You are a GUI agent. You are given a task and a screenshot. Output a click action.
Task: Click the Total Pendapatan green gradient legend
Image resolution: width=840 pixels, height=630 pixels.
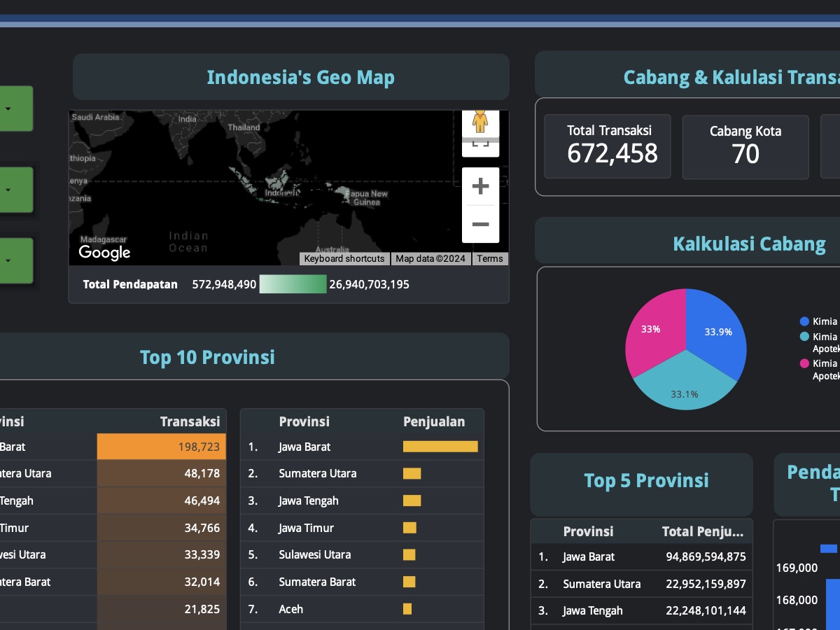tap(293, 284)
